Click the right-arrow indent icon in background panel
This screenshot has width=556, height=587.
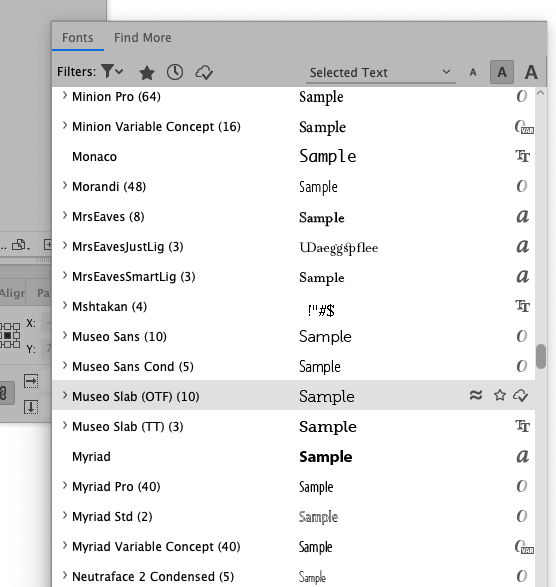(31, 381)
